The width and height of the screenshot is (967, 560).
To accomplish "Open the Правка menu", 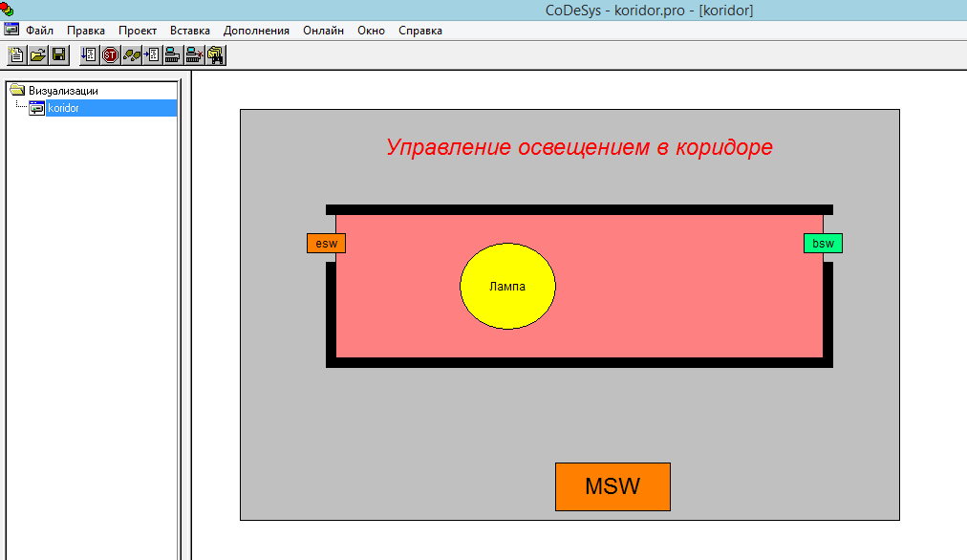I will tap(86, 31).
